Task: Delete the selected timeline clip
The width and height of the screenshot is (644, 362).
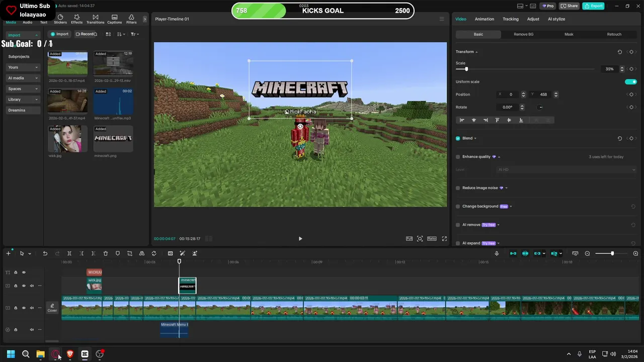Action: click(106, 253)
